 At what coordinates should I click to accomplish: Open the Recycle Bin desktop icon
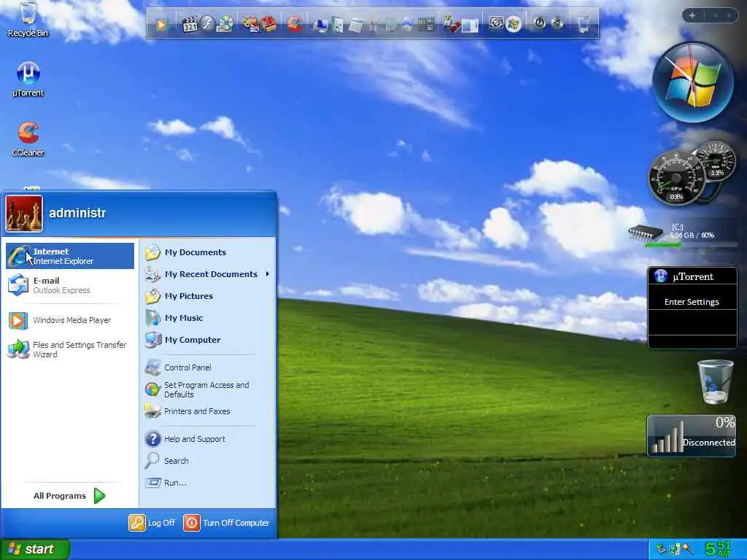coord(28,19)
